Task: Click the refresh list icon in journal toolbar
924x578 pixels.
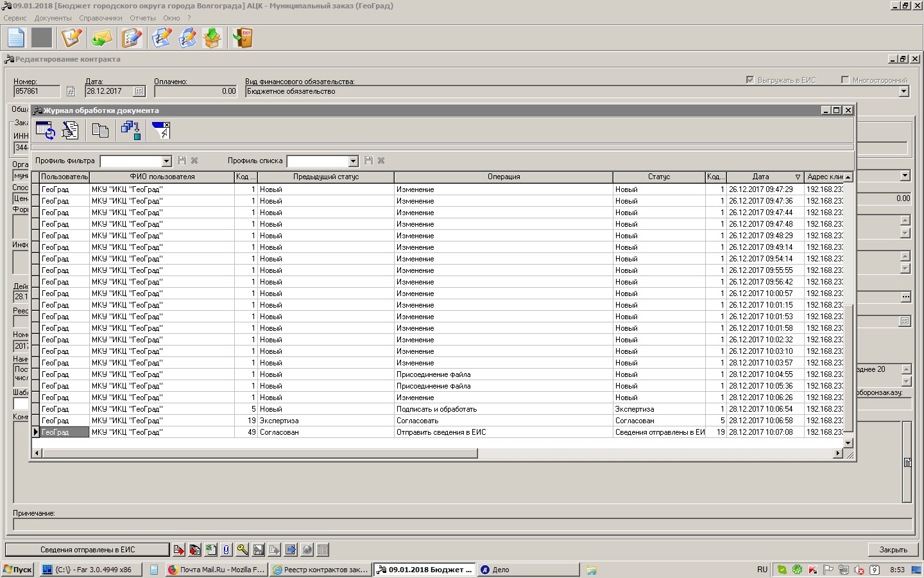Action: click(x=45, y=130)
